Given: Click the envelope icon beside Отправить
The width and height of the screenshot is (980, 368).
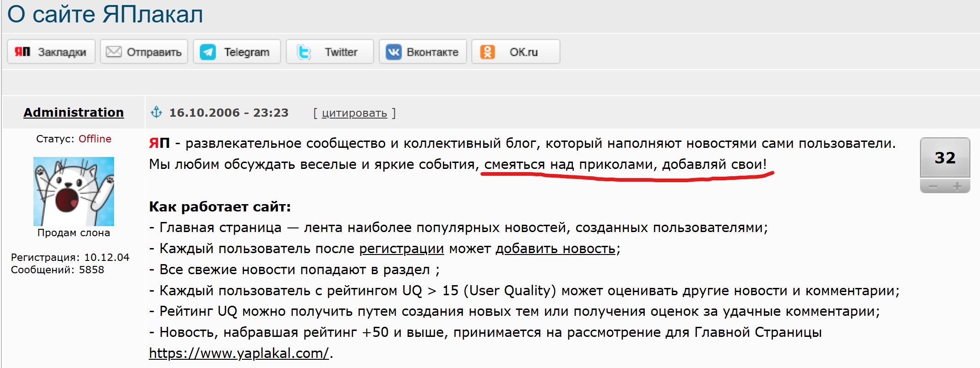Looking at the screenshot, I should 114,52.
